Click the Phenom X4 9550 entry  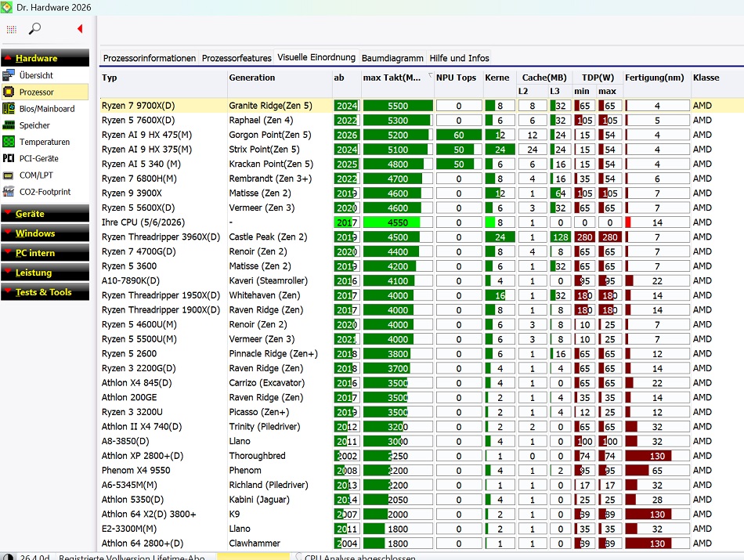[x=135, y=470]
